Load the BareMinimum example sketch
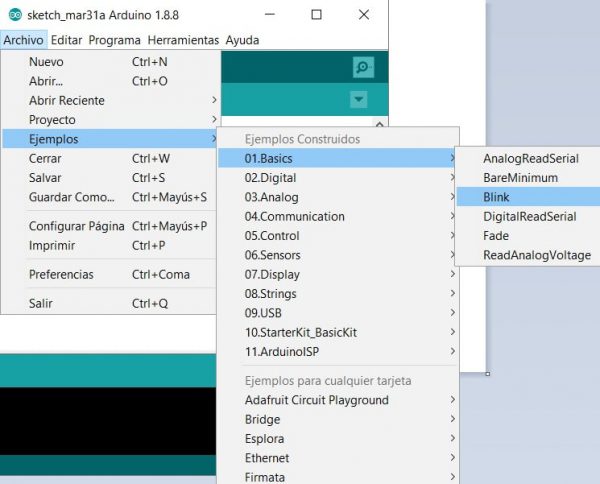This screenshot has width=600, height=484. point(528,178)
